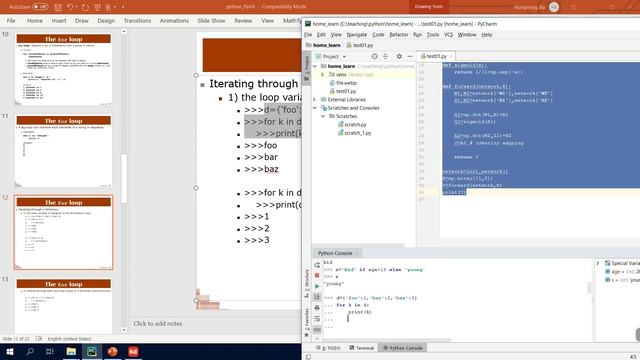Collapse Scratches and Consoles node
This screenshot has width=640, height=360.
315,108
